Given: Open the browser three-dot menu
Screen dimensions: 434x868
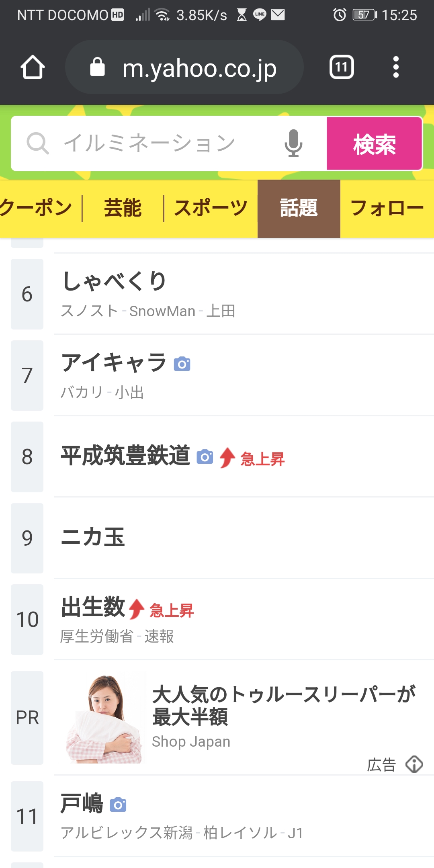Looking at the screenshot, I should 396,67.
